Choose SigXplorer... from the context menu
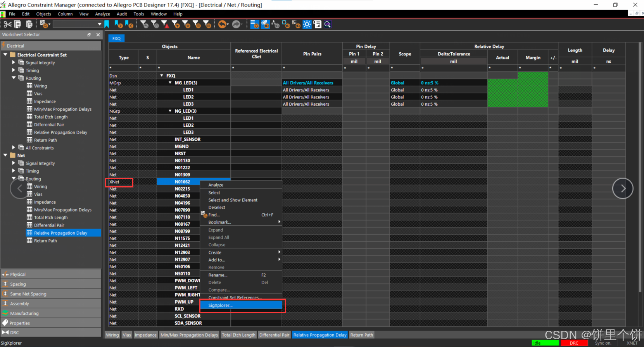This screenshot has width=644, height=347. (241, 305)
